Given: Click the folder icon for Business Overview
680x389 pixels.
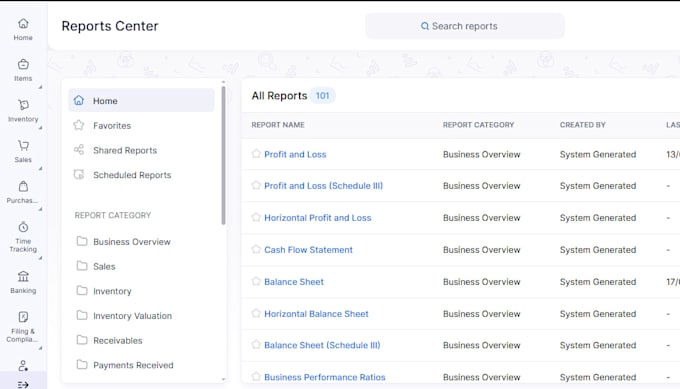Looking at the screenshot, I should [82, 241].
